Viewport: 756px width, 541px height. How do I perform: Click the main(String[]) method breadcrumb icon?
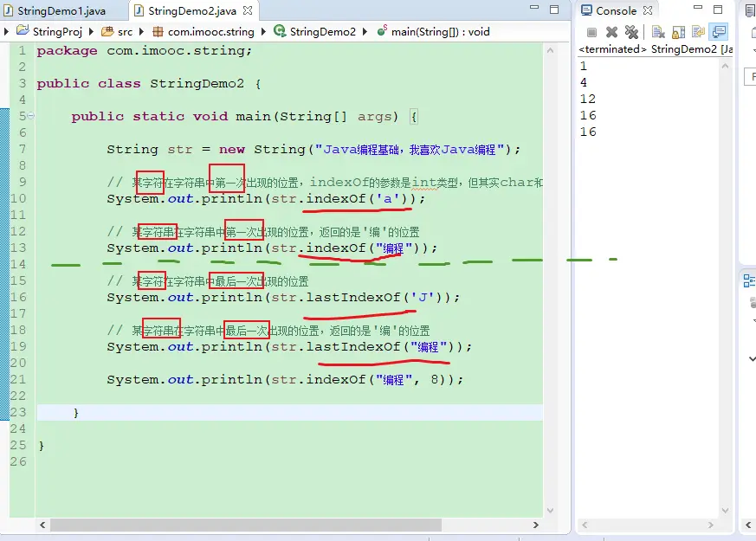pos(382,31)
